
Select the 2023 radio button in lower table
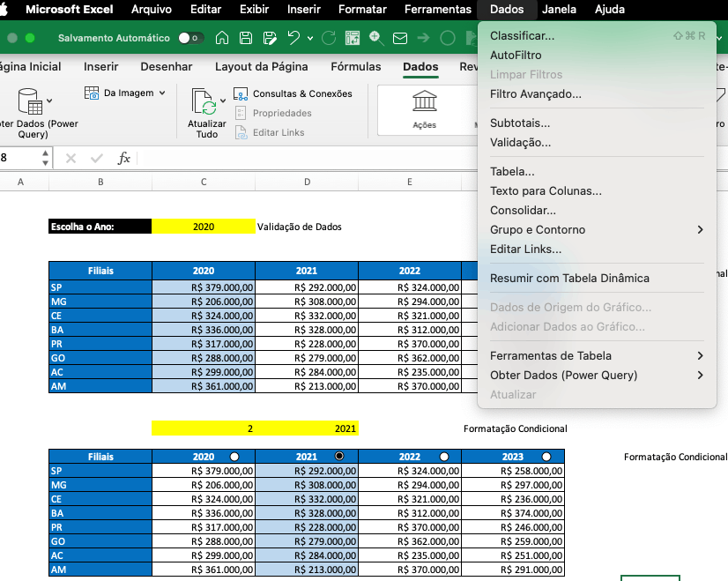pos(546,457)
